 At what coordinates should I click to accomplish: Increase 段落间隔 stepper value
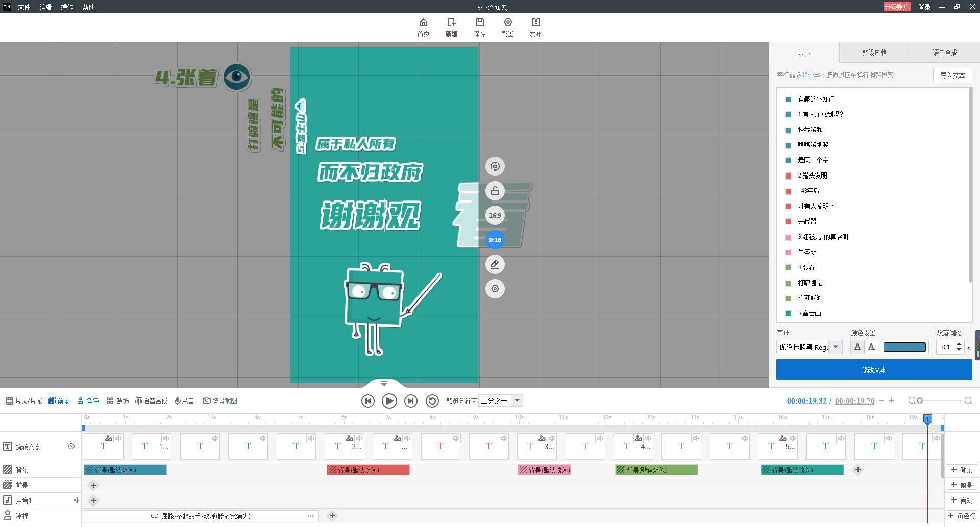click(959, 344)
